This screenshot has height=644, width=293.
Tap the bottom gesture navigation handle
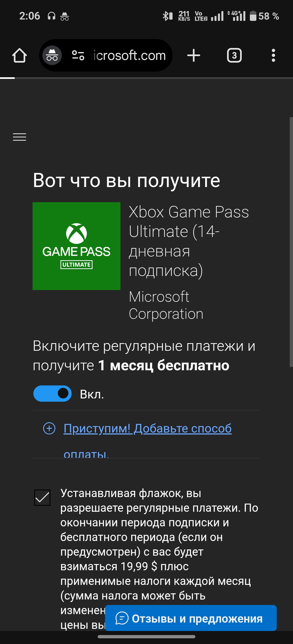pyautogui.click(x=146, y=637)
